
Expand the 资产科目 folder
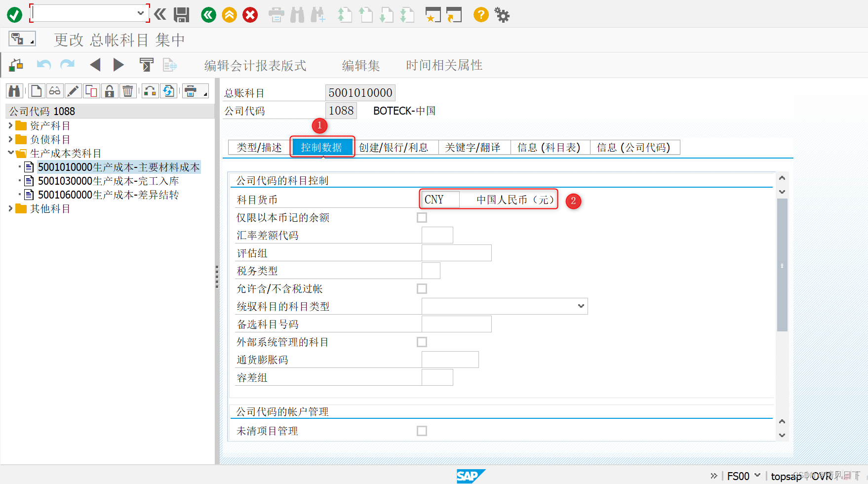click(11, 125)
